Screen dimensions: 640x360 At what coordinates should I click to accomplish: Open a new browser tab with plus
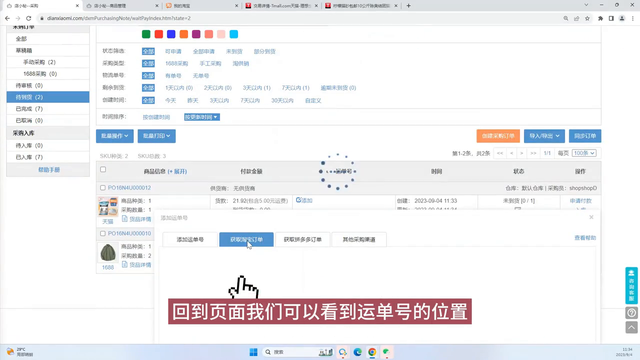[x=409, y=6]
